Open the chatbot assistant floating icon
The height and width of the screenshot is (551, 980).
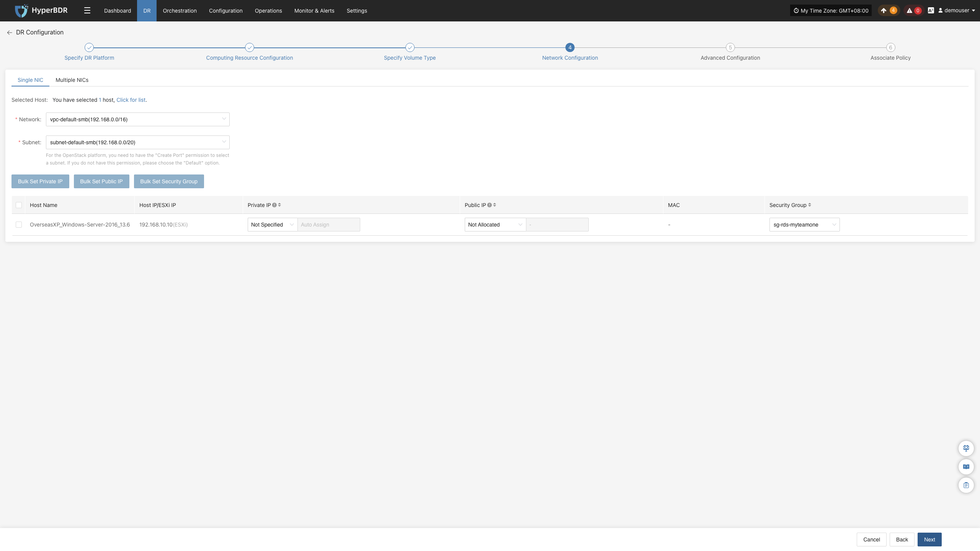(x=966, y=448)
